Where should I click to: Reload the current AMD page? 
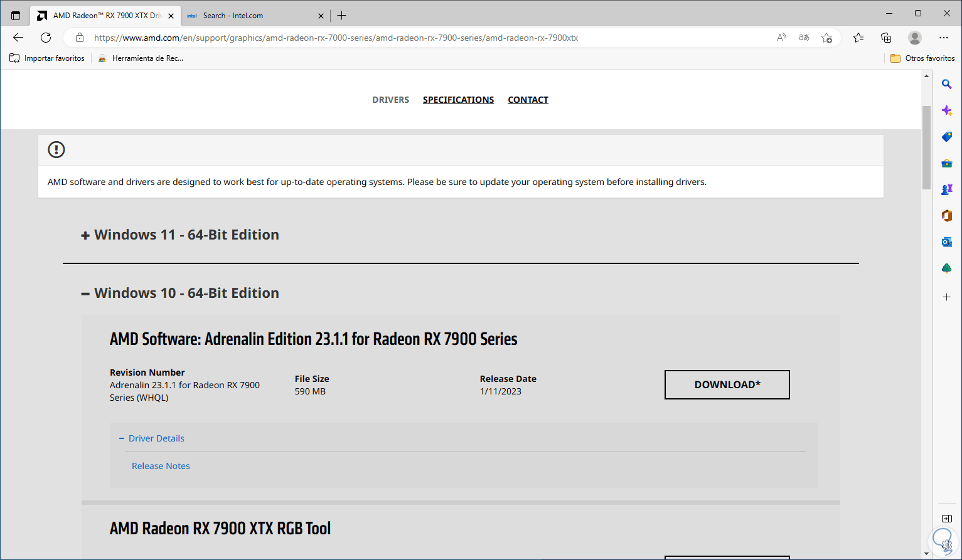click(46, 38)
